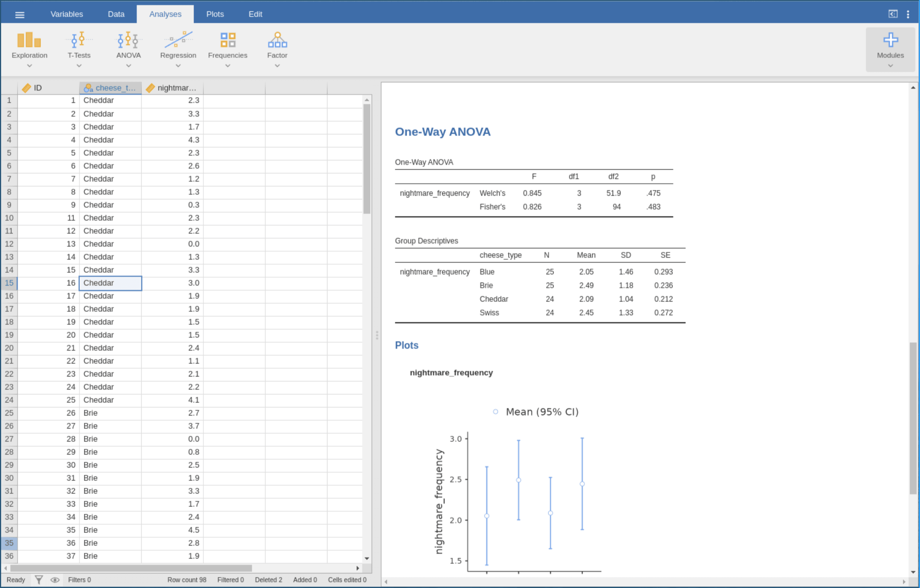920x588 pixels.
Task: Open the Modules library
Action: 890,46
